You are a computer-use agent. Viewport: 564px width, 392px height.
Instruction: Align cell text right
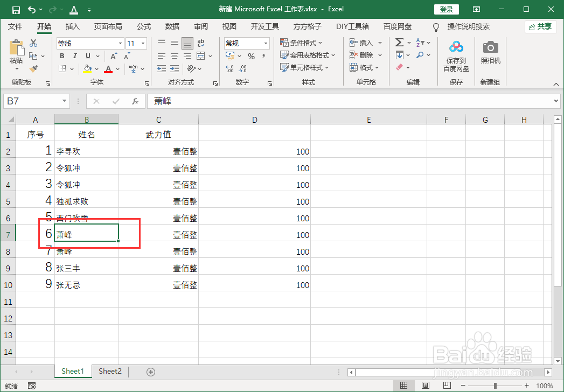(x=187, y=56)
